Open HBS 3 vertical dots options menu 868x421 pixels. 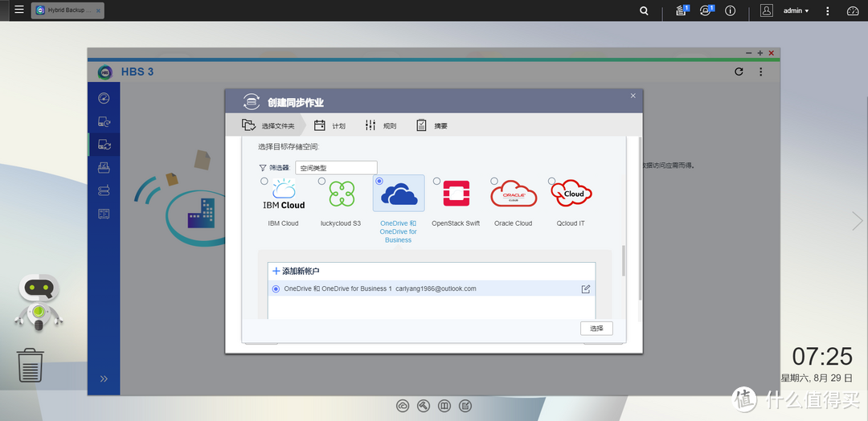pos(760,72)
